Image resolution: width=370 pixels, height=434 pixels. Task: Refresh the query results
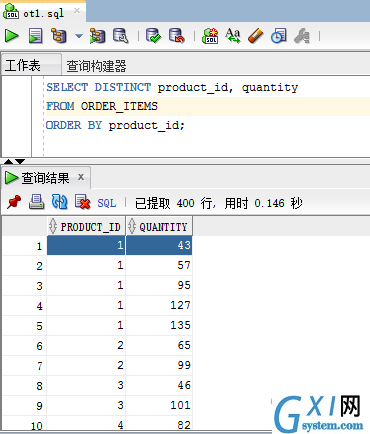coord(60,202)
